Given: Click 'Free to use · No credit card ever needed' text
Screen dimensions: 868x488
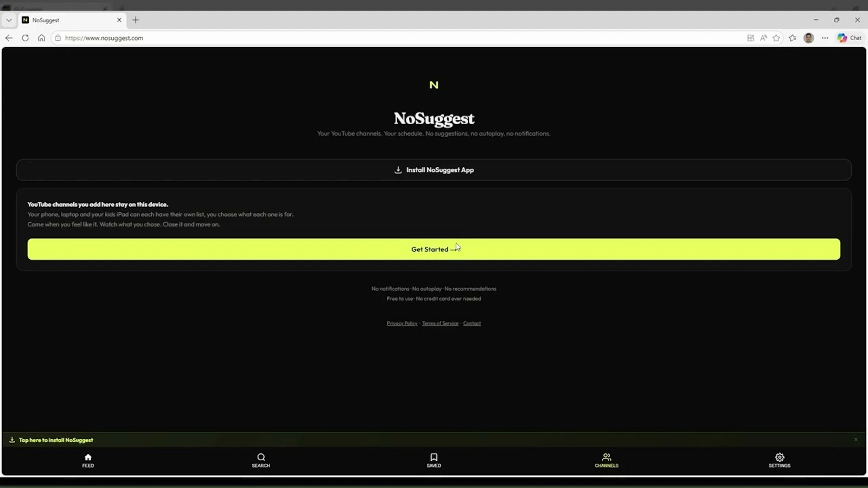Looking at the screenshot, I should point(433,298).
